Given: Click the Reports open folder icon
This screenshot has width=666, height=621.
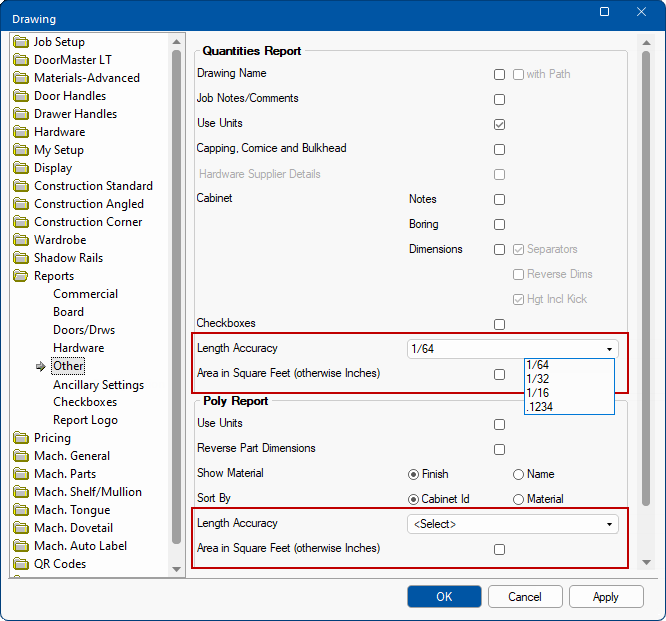Looking at the screenshot, I should pos(21,276).
